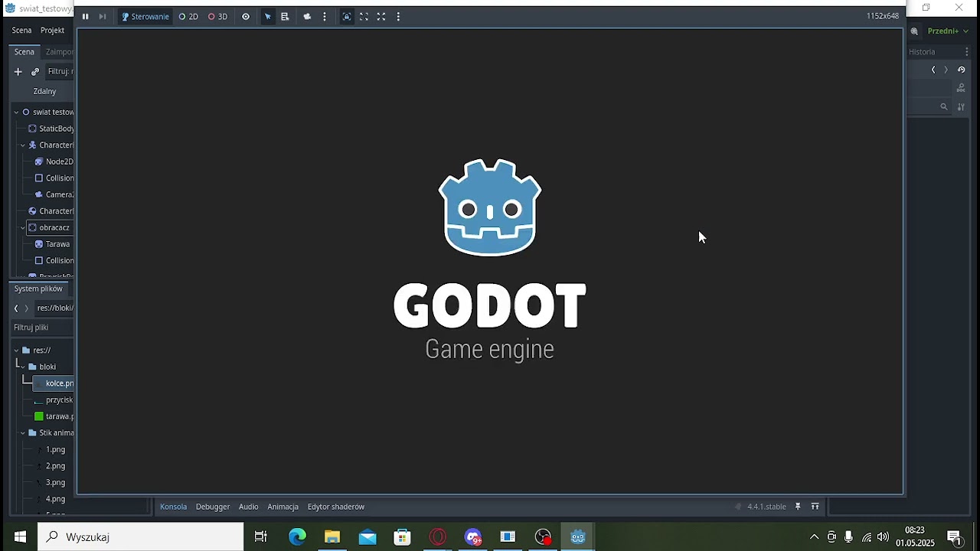Open the embed options three-dot menu
Viewport: 980px width, 551px height.
coord(398,17)
